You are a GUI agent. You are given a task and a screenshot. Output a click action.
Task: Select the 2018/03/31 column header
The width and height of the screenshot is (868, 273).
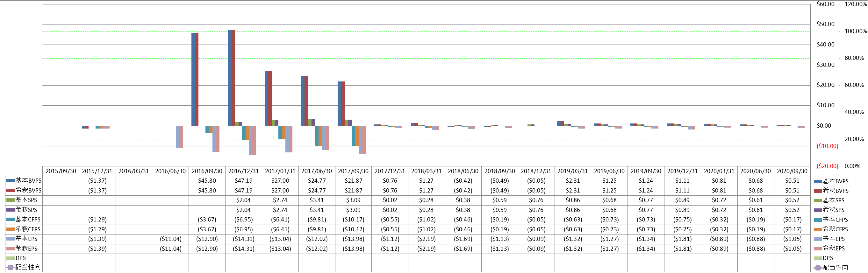(426, 171)
